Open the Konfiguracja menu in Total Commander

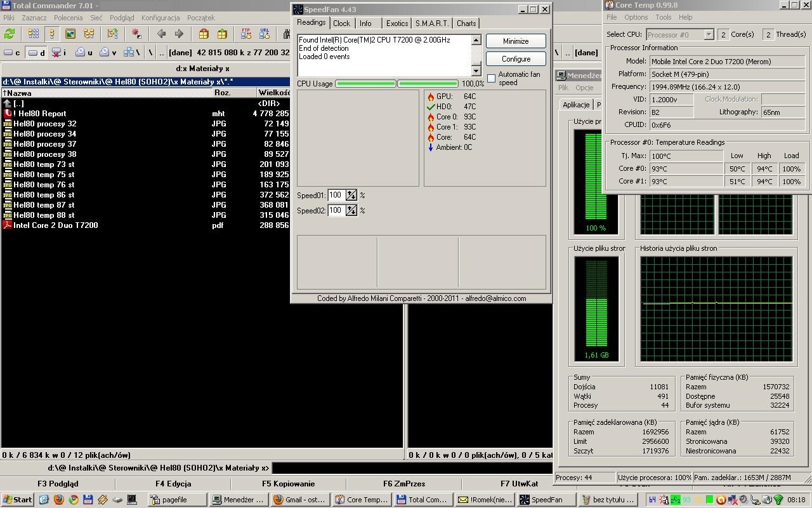(160, 18)
